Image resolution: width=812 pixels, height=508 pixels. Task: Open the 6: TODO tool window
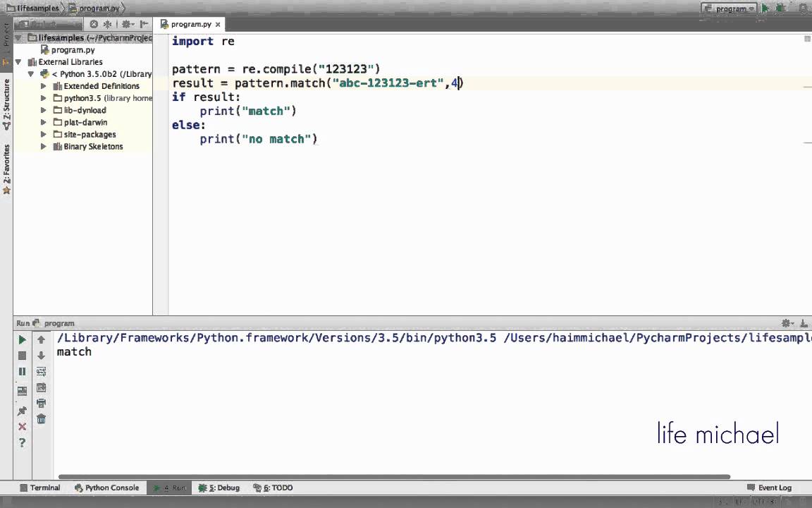coord(273,488)
